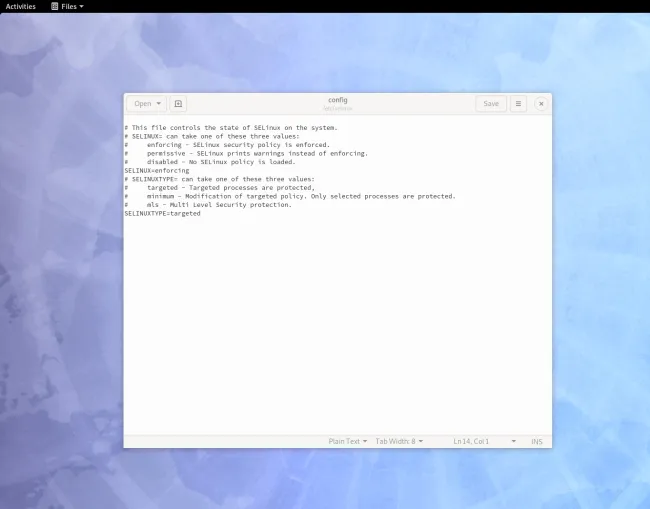Click the 'minimum - Modification of targeted policy' line
Screen dimensions: 650x509
coord(290,196)
